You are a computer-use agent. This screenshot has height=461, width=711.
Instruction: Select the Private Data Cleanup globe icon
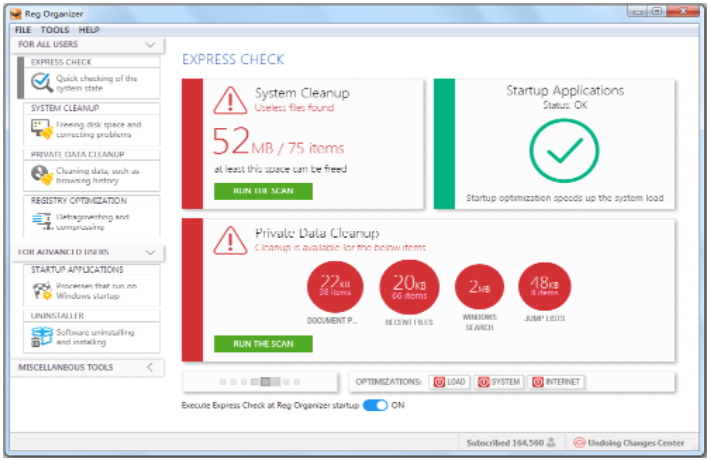tap(42, 175)
